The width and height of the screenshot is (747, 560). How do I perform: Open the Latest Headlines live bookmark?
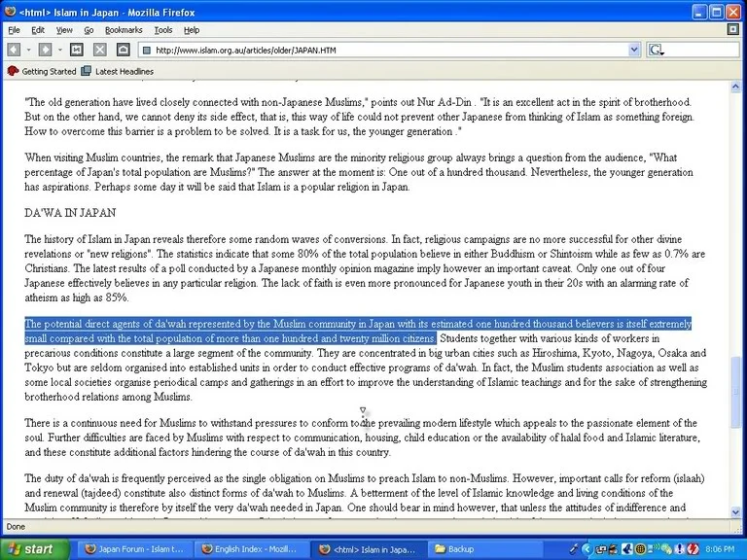pos(117,71)
